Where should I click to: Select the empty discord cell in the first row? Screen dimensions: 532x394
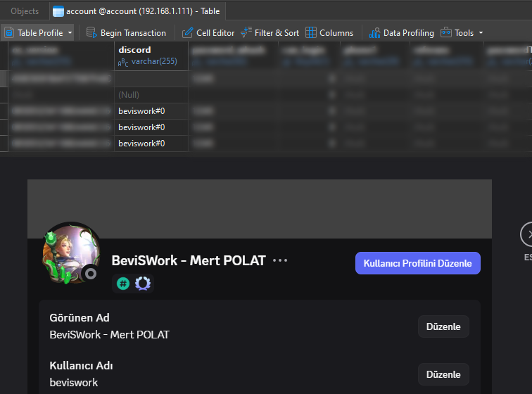coord(151,79)
